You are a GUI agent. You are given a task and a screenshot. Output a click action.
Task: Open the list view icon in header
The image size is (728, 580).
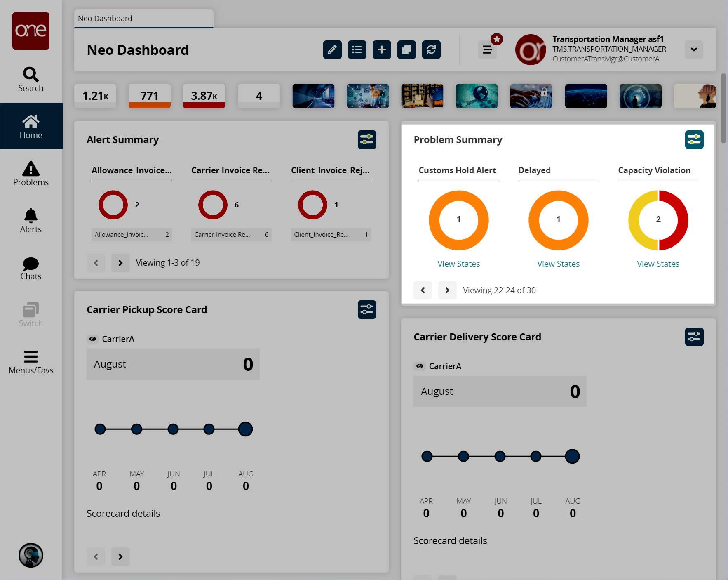tap(357, 50)
